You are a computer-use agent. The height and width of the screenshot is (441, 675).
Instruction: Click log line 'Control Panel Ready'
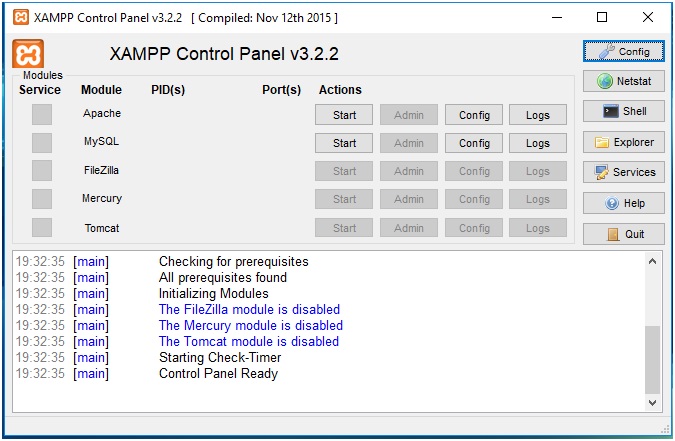[218, 373]
